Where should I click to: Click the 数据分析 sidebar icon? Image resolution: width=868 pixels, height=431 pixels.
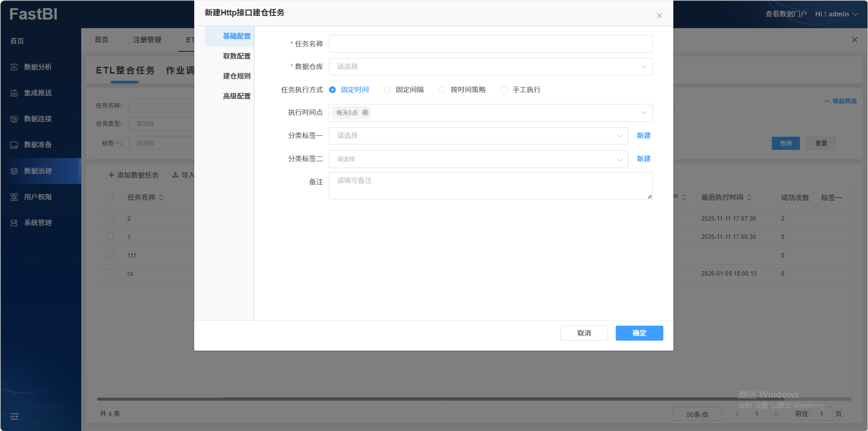(14, 67)
